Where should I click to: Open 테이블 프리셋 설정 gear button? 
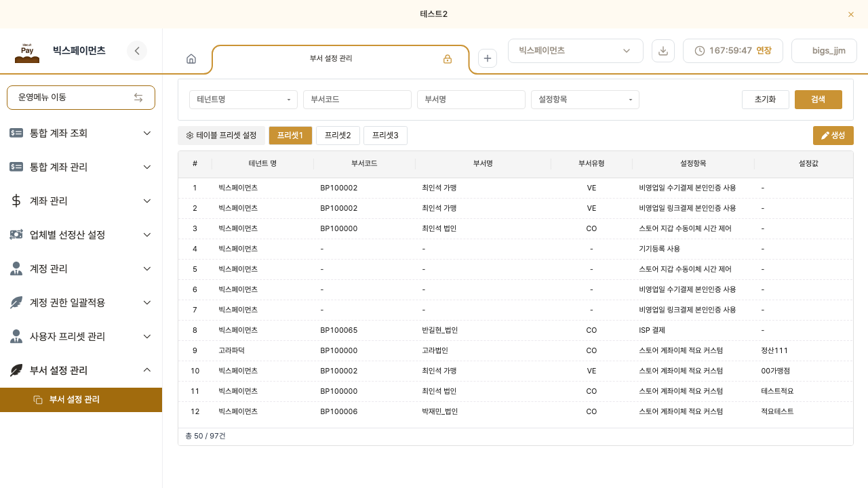click(x=221, y=136)
